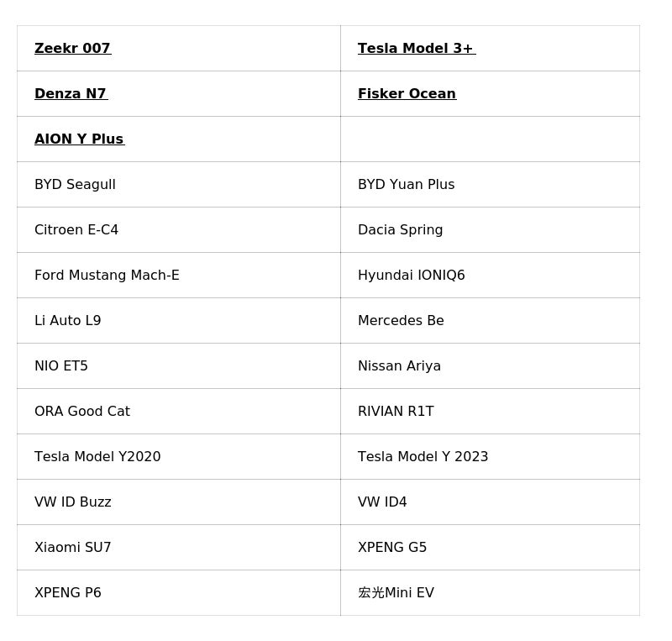
Task: Open the Denza N7 link
Action: click(x=71, y=94)
